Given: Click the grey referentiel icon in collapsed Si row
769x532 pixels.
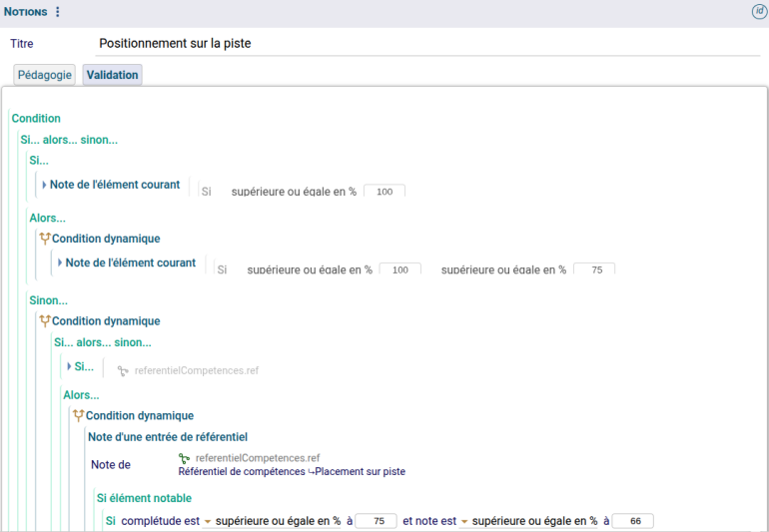Looking at the screenshot, I should pyautogui.click(x=123, y=371).
